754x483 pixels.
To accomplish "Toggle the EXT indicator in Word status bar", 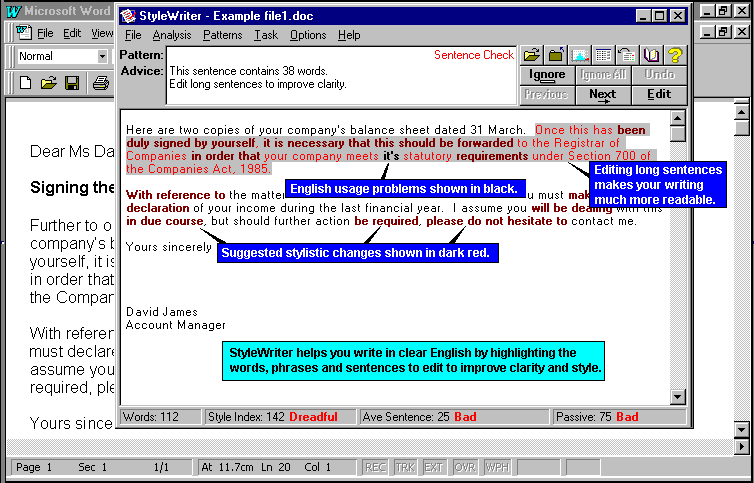I will 433,467.
